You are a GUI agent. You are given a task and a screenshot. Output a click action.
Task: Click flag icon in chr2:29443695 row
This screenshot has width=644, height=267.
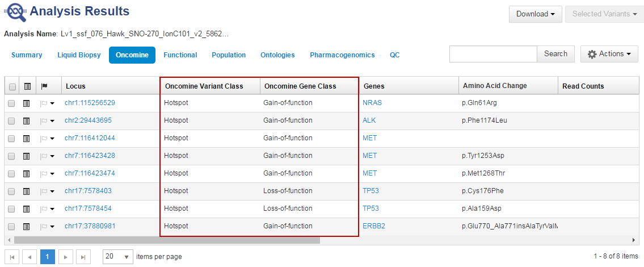point(43,121)
